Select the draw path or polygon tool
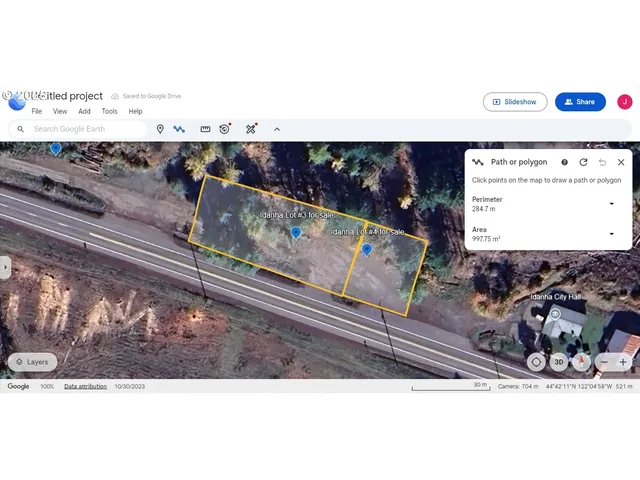Viewport: 640px width, 480px height. tap(179, 129)
